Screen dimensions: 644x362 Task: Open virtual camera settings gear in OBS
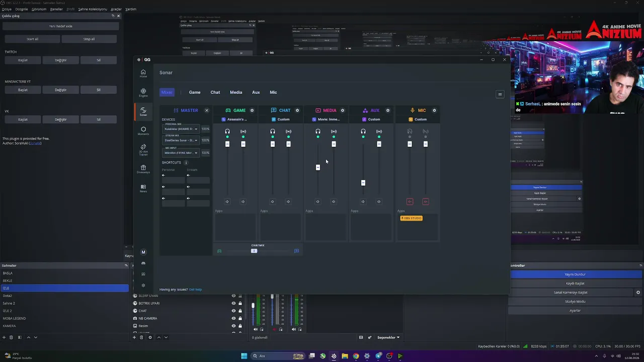coord(638,292)
